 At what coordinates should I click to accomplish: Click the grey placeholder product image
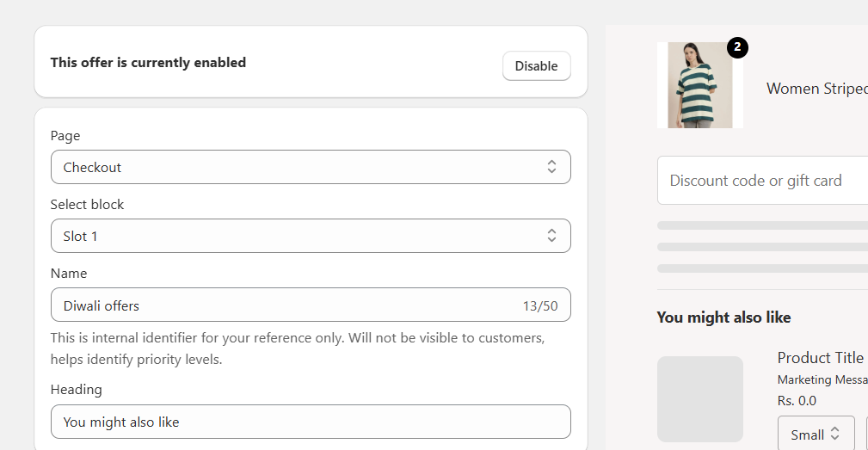pos(699,398)
